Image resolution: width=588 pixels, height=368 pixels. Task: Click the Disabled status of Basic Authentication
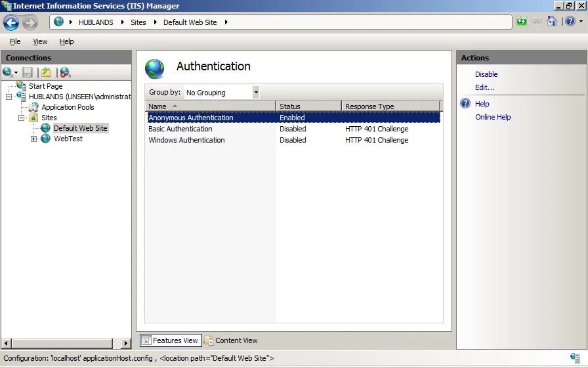(293, 129)
